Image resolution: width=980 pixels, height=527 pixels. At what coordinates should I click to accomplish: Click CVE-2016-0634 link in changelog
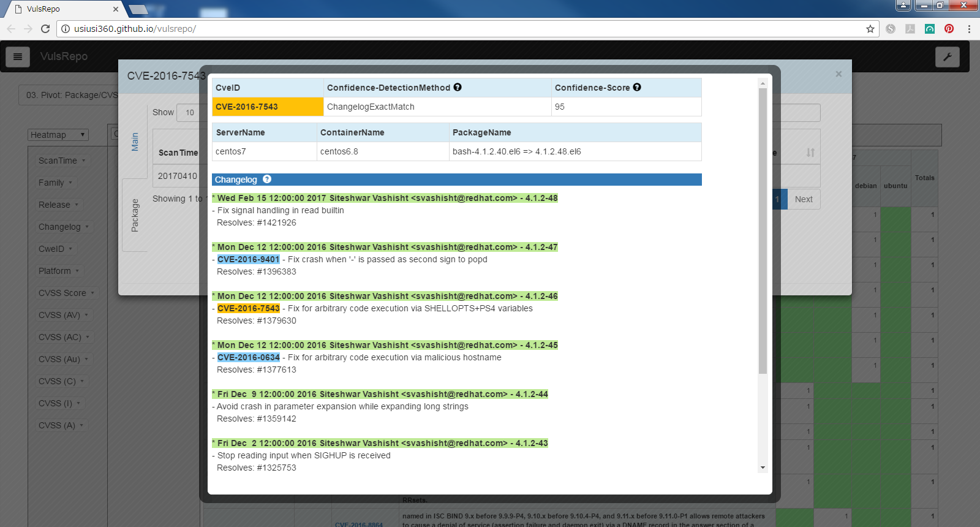(x=249, y=357)
